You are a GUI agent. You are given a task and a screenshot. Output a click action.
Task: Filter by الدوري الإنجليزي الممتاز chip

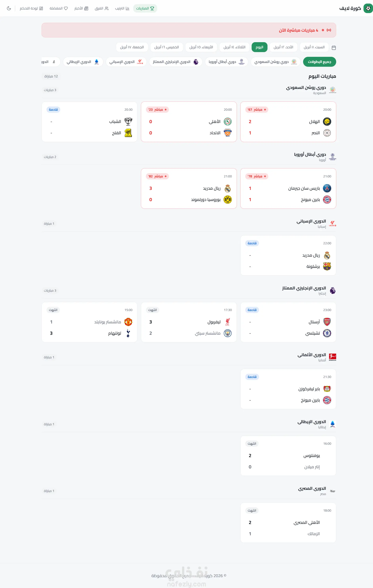point(176,62)
